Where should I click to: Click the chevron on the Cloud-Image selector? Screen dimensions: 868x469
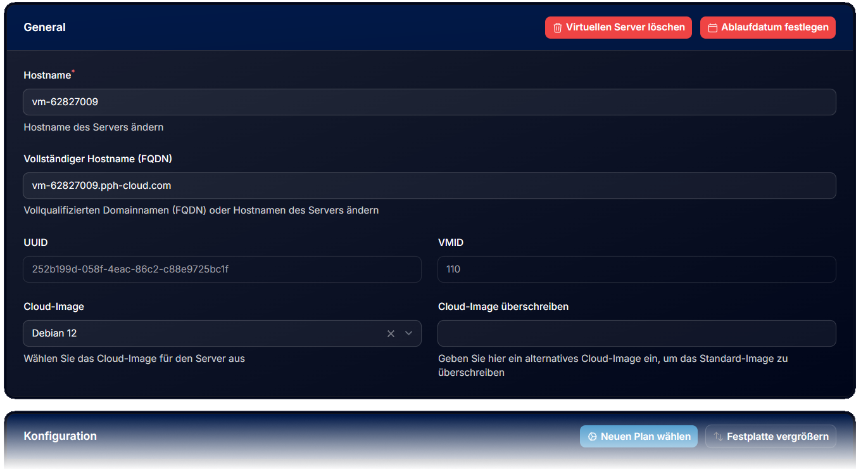(408, 333)
